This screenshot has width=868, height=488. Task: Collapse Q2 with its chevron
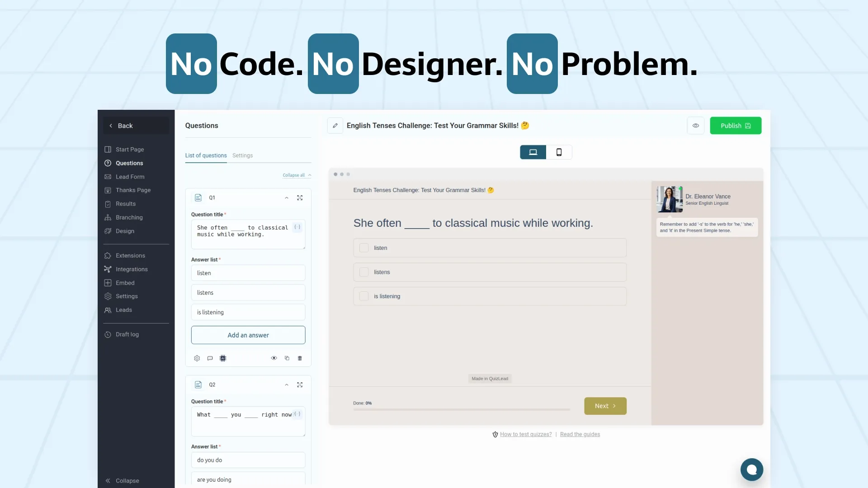click(287, 385)
